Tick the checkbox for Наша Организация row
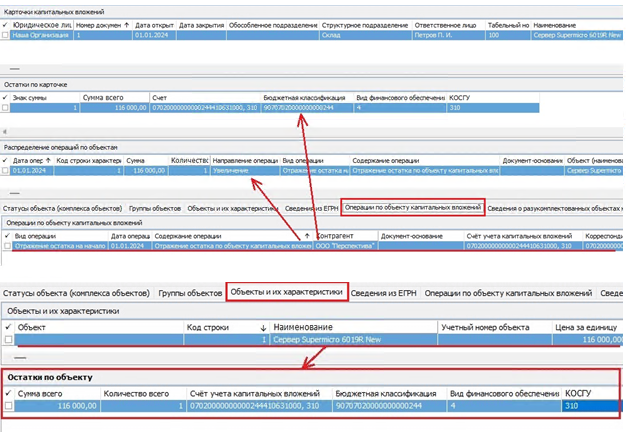This screenshot has width=632, height=439. tap(6, 35)
